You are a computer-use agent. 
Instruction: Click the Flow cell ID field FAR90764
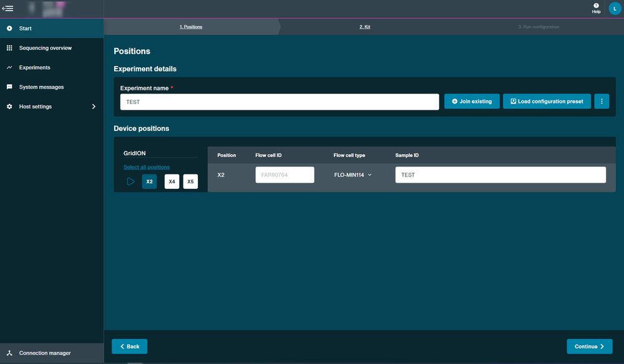(285, 175)
